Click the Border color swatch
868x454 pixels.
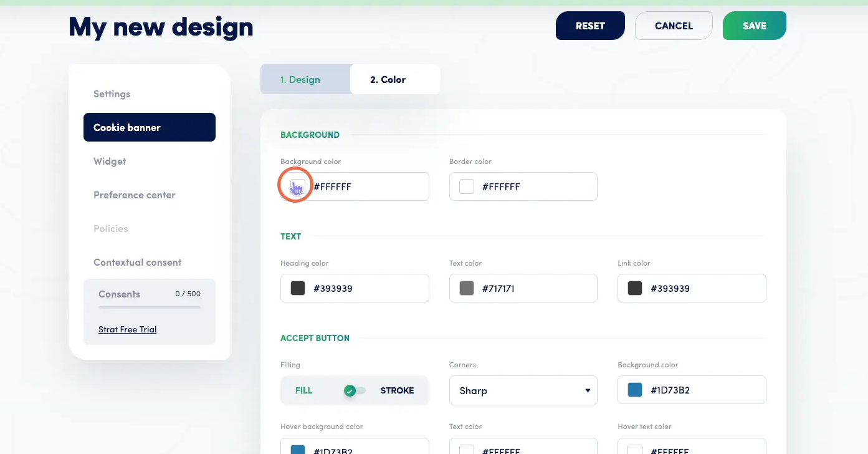point(466,186)
